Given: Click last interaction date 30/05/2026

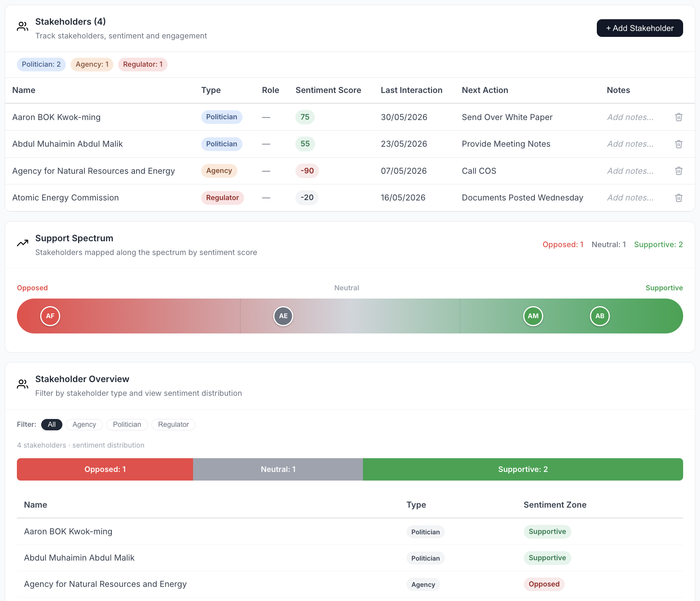Looking at the screenshot, I should [404, 117].
